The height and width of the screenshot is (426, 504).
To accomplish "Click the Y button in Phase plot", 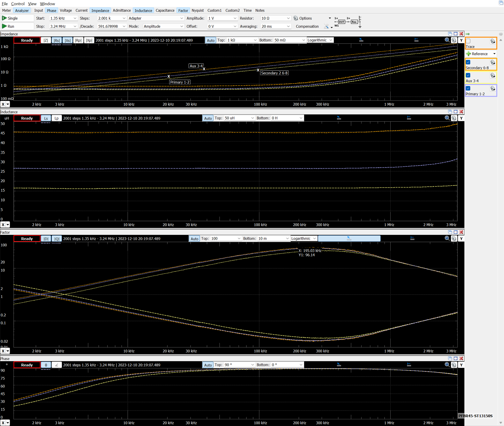I will [x=461, y=365].
